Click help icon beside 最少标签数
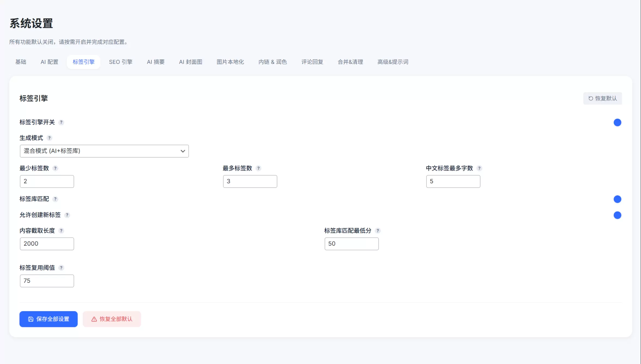The height and width of the screenshot is (364, 641). point(55,168)
